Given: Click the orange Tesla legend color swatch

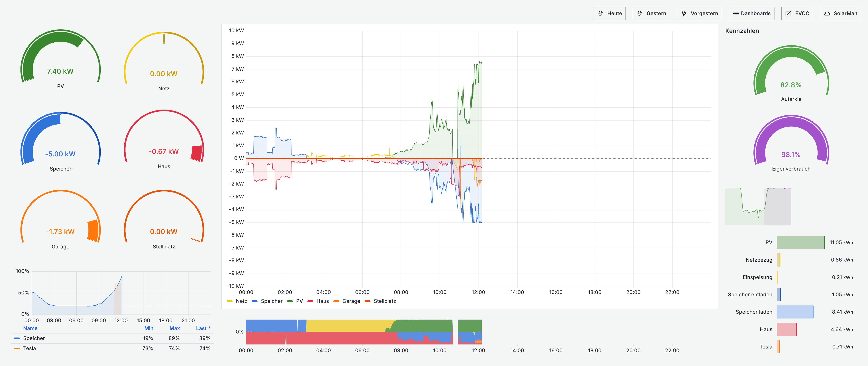Looking at the screenshot, I should tap(17, 348).
